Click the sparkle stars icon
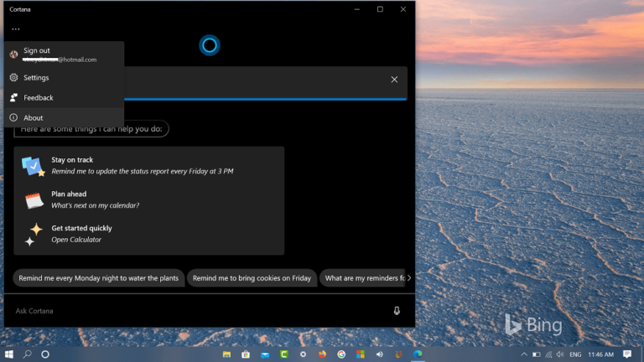This screenshot has width=644, height=362. [34, 235]
